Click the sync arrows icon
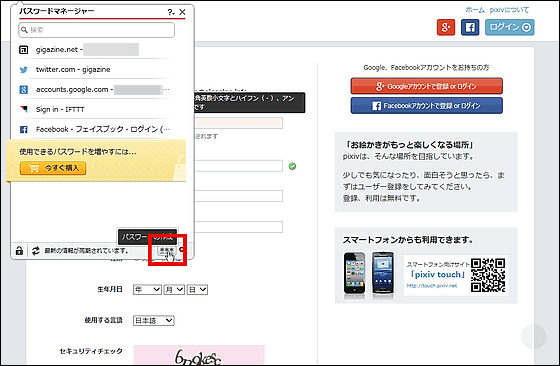 point(35,251)
